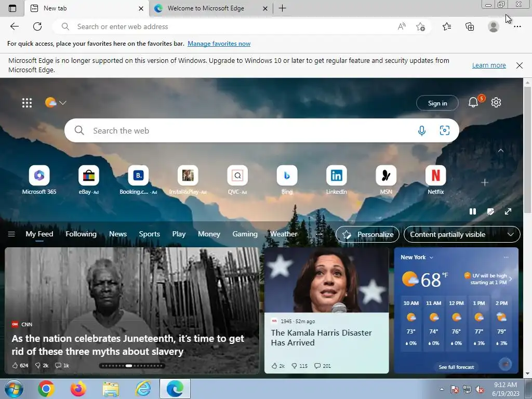Open the tab actions menu icon
The width and height of the screenshot is (532, 399).
pyautogui.click(x=12, y=8)
